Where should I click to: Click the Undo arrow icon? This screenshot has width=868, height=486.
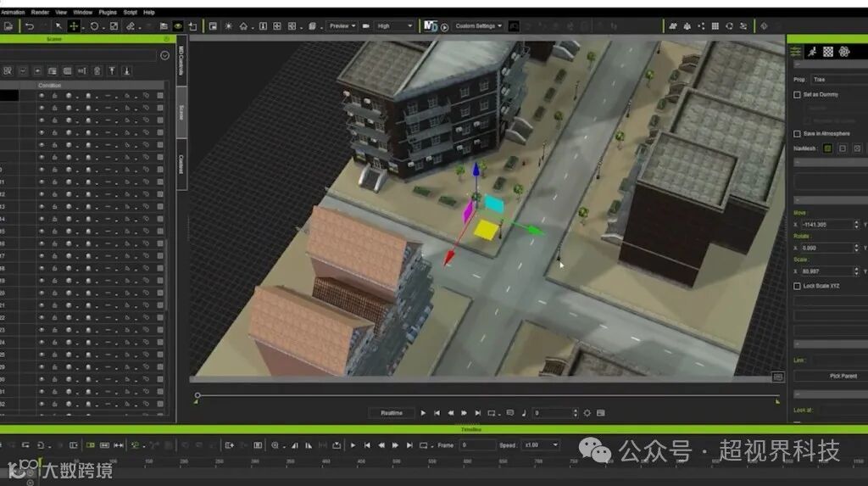(30, 26)
